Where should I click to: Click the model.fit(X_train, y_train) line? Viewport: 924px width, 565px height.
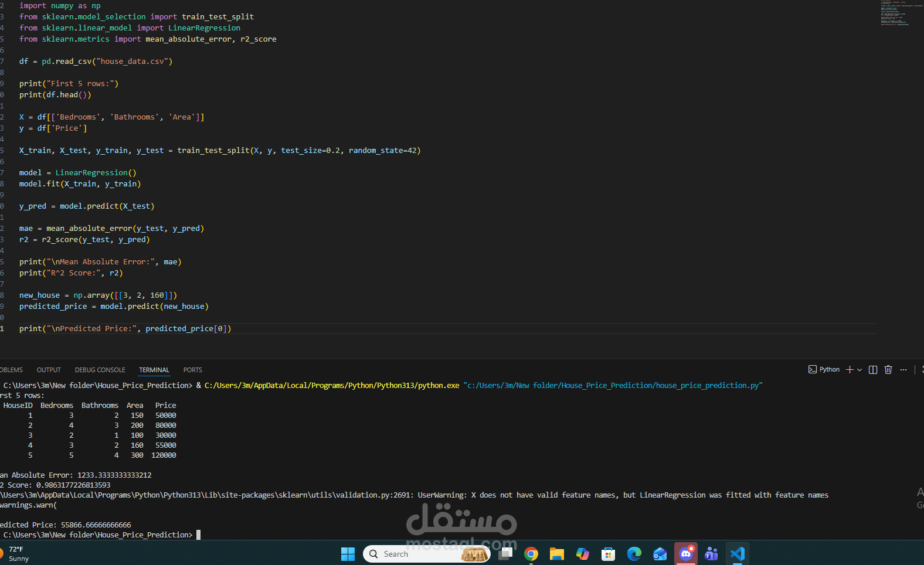coord(80,184)
